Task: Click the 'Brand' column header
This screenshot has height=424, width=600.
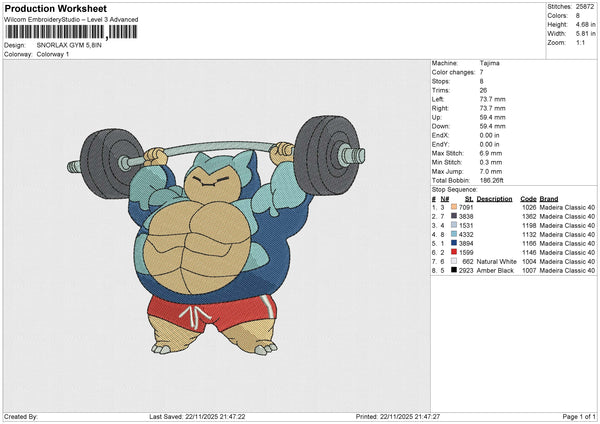Action: point(549,199)
